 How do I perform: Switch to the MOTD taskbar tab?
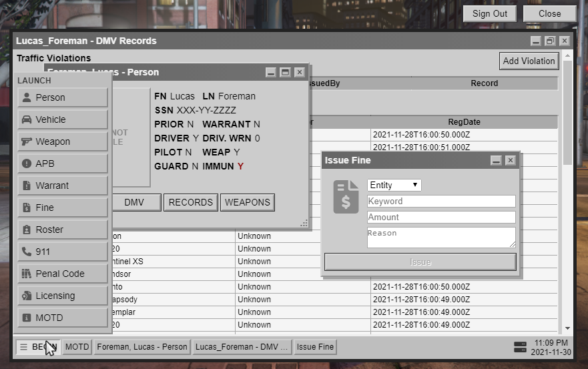pyautogui.click(x=77, y=347)
